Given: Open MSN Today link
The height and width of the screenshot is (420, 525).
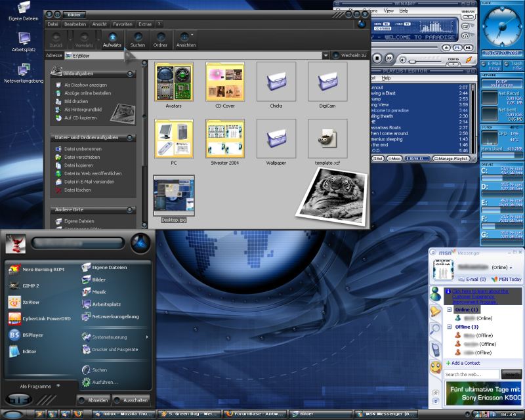Looking at the screenshot, I should pos(506,279).
